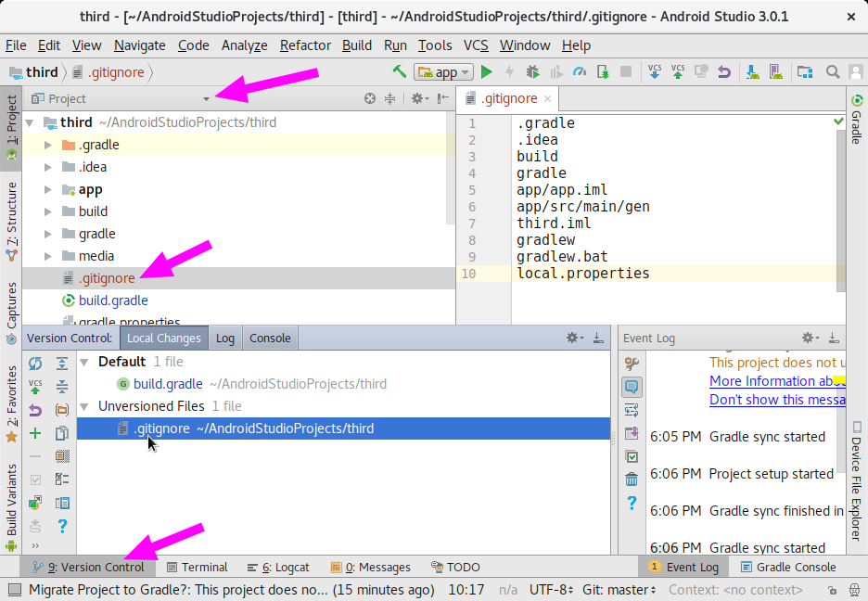Open the app run configuration dropdown

(444, 72)
